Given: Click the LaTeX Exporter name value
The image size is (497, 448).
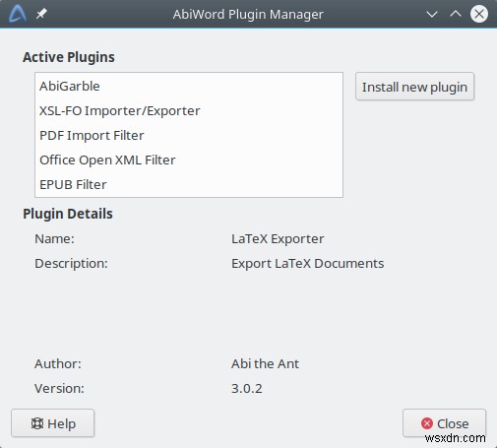Looking at the screenshot, I should point(278,239).
